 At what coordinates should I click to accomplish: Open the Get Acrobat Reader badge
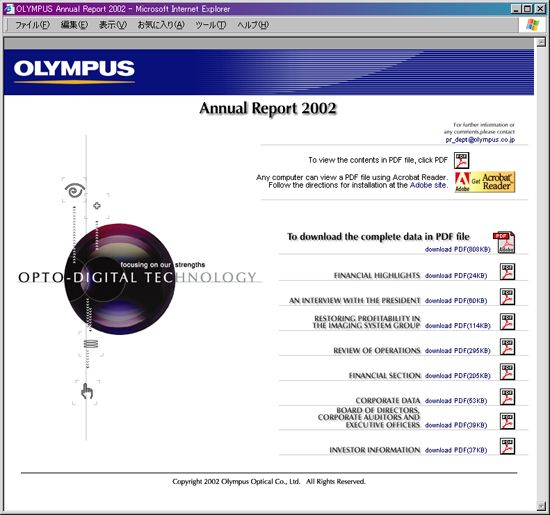coord(485,182)
